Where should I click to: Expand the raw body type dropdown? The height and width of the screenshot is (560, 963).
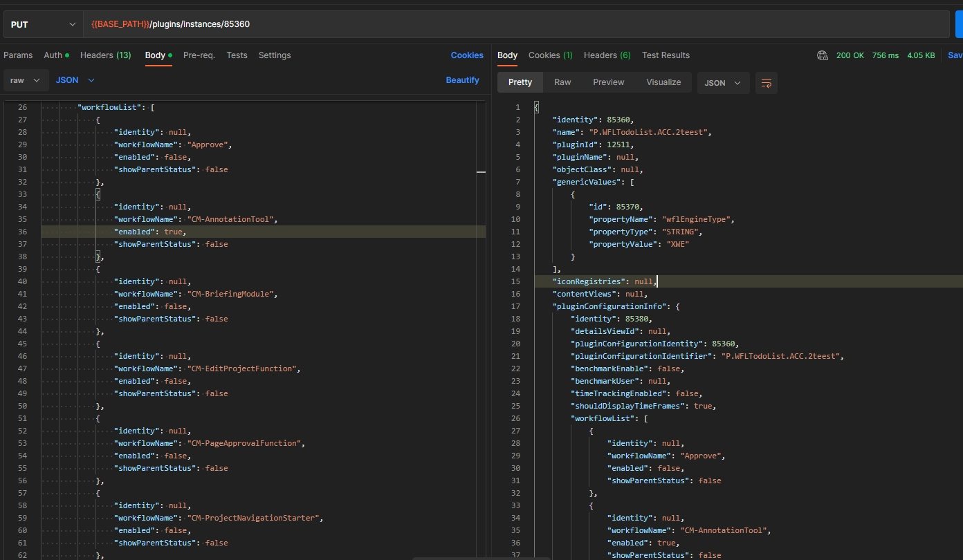[x=26, y=80]
